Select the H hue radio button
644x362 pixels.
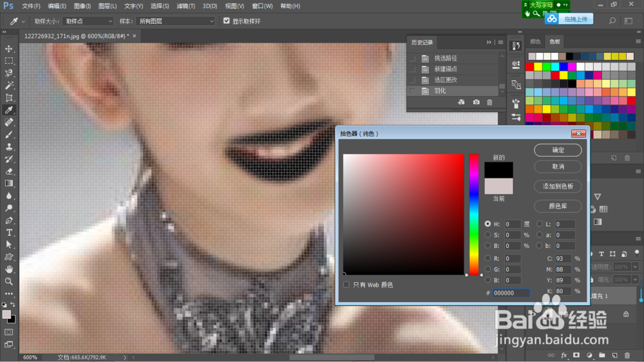point(488,224)
